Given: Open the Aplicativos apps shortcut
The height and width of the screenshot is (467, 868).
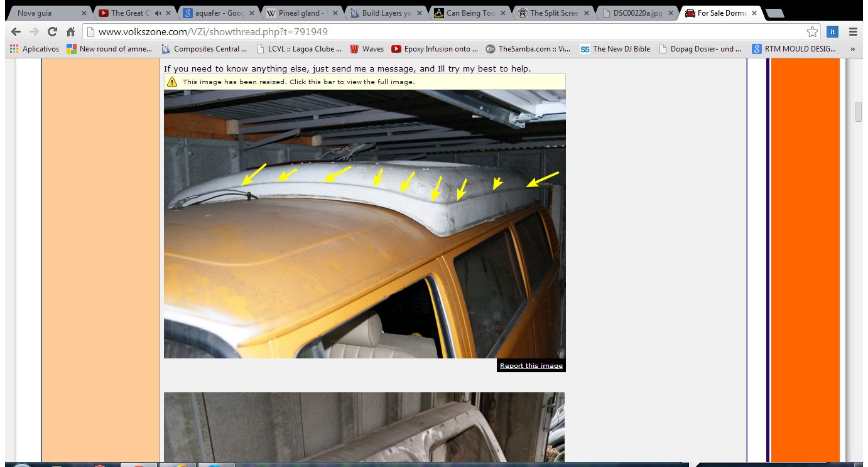Looking at the screenshot, I should [35, 49].
